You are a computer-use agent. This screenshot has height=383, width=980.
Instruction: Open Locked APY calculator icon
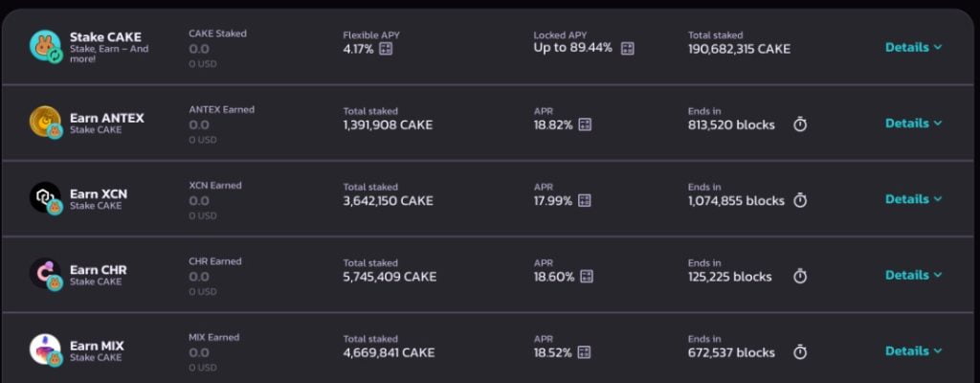[x=628, y=49]
